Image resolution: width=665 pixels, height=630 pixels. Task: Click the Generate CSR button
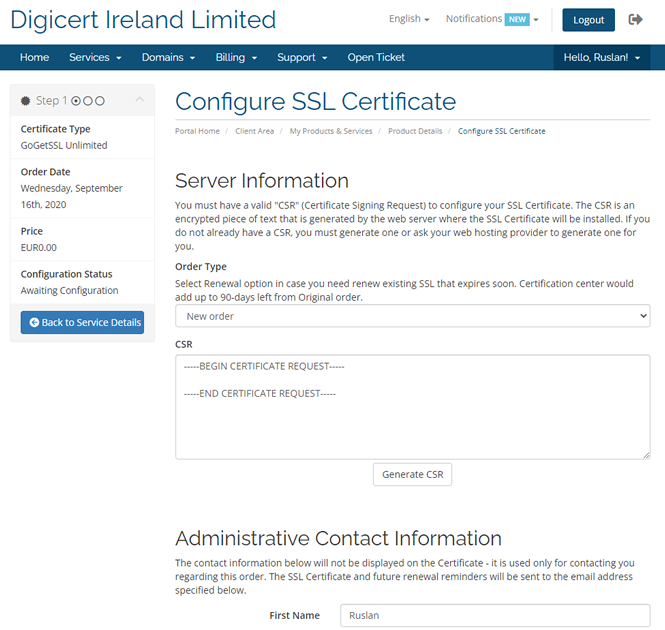[412, 474]
